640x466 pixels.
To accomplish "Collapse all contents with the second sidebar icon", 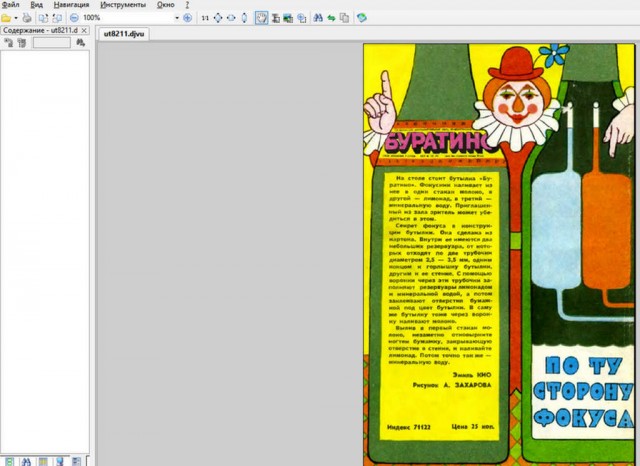I will (x=22, y=42).
